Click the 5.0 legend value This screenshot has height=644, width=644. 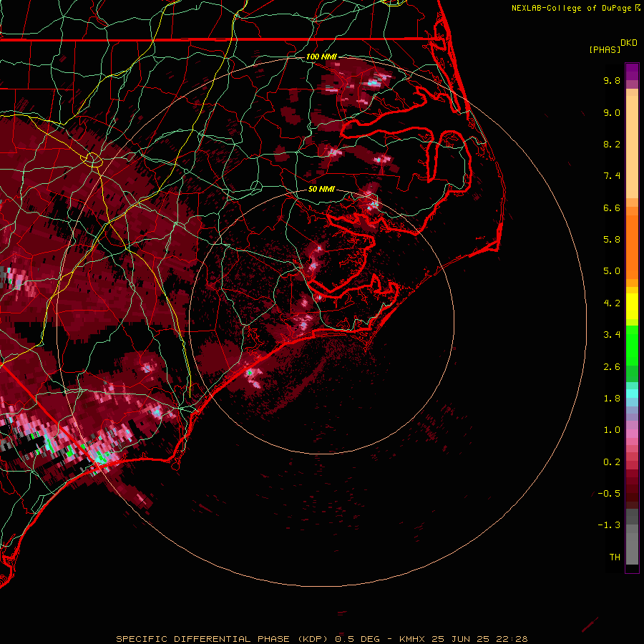(x=612, y=271)
